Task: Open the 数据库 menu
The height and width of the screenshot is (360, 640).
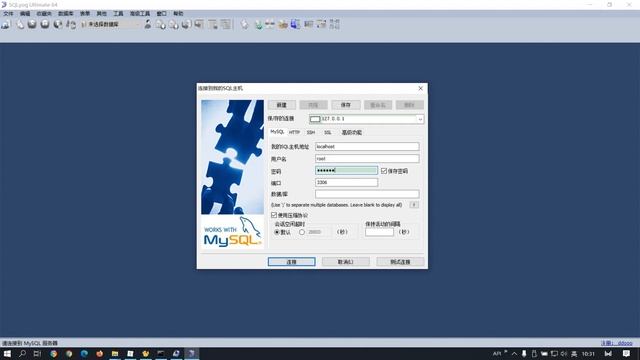Action: click(65, 13)
